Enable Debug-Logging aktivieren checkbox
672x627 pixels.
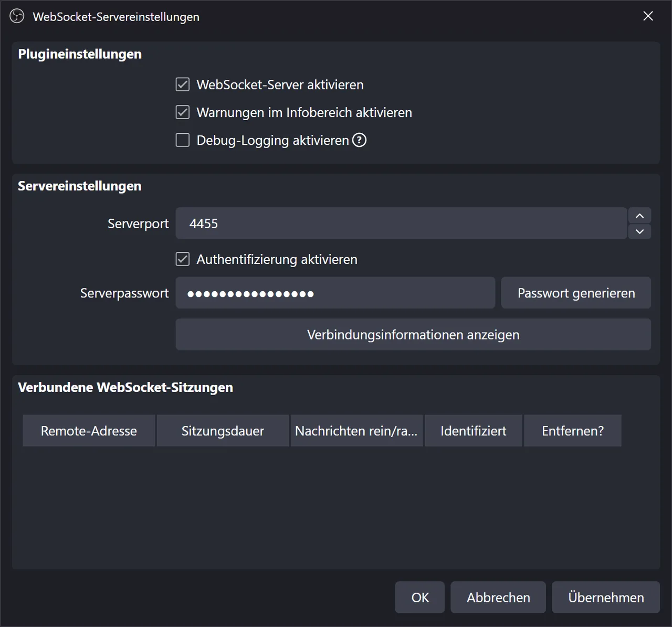coord(183,140)
